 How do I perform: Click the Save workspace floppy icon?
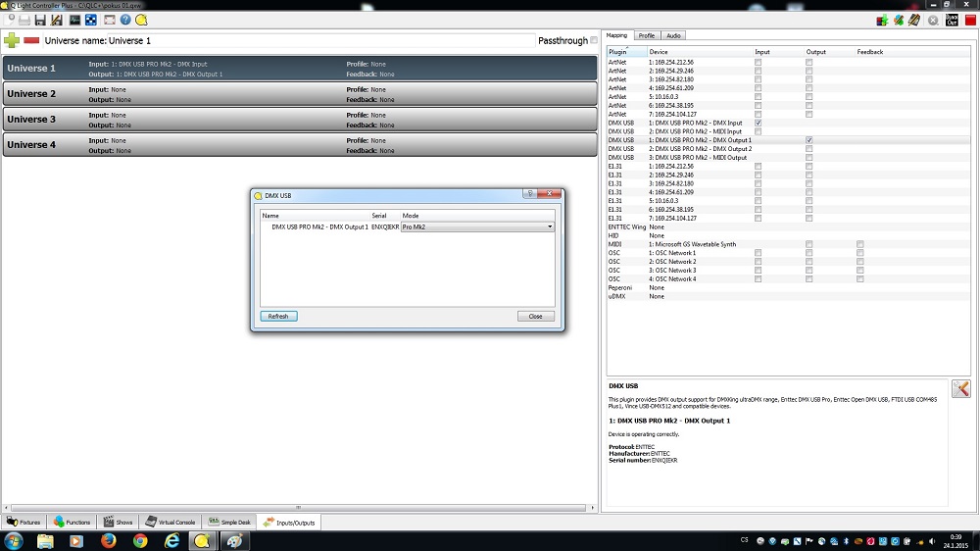coord(40,20)
